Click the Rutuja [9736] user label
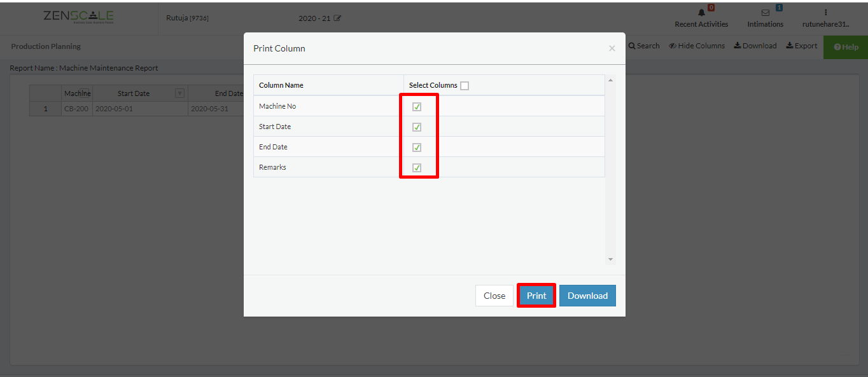 point(187,18)
